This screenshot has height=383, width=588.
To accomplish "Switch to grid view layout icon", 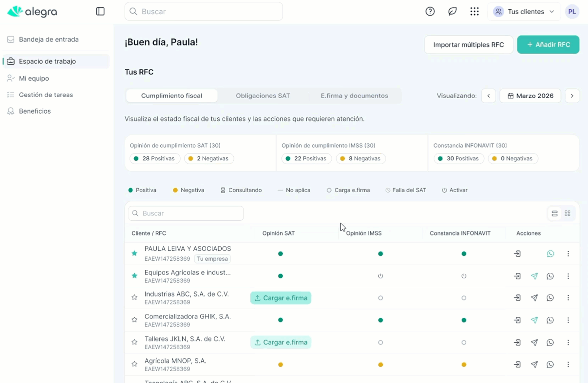I will pyautogui.click(x=567, y=213).
